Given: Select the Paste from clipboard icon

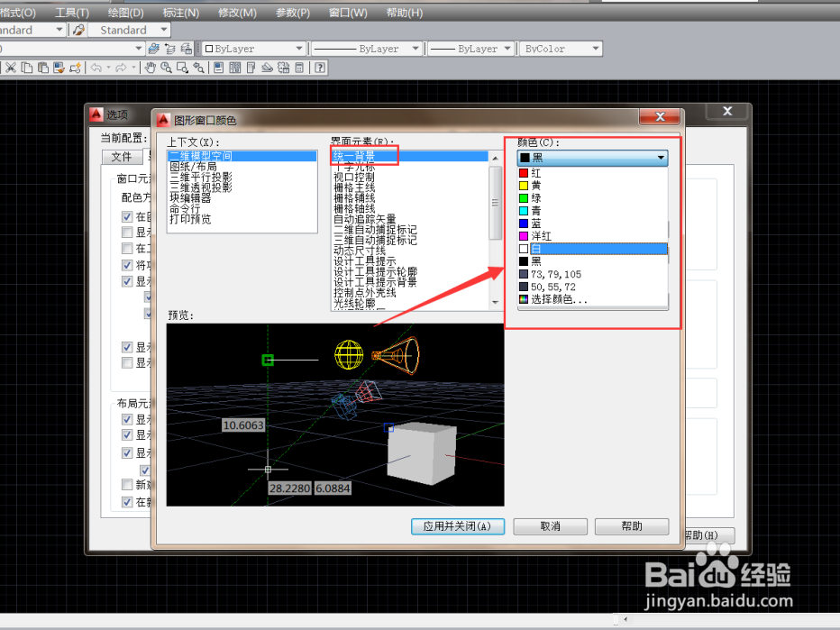Looking at the screenshot, I should point(42,68).
